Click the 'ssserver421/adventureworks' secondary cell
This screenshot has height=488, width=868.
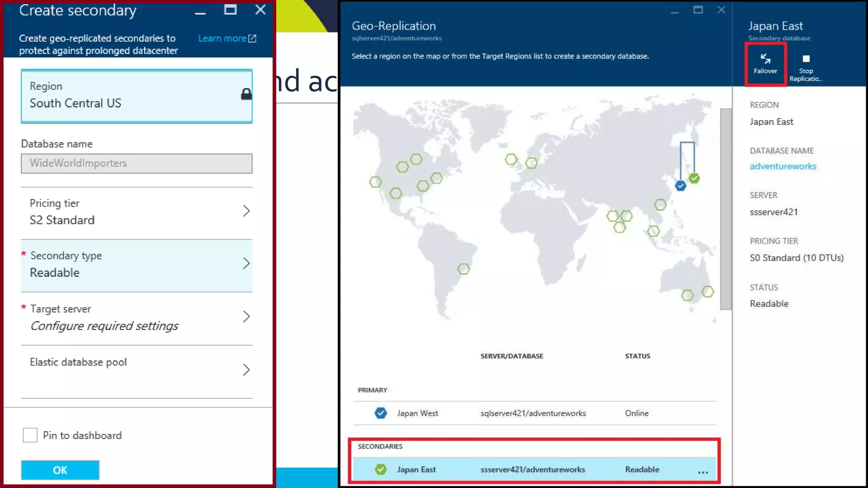tap(533, 469)
